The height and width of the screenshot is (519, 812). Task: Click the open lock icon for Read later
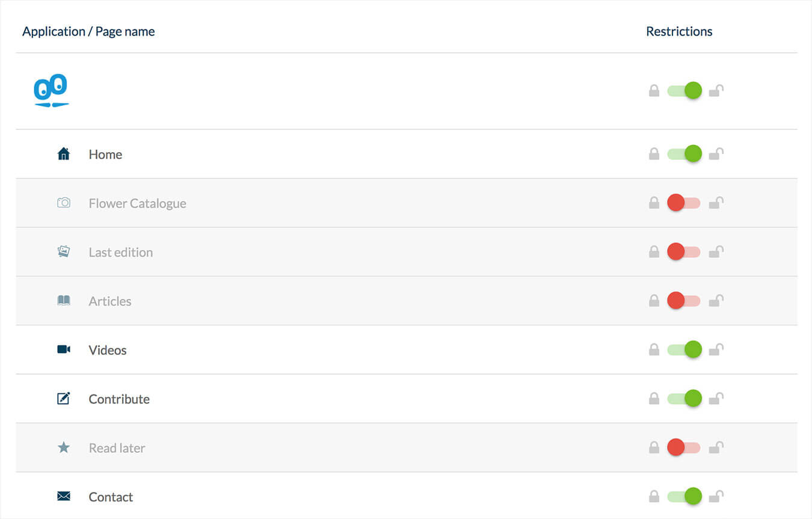[x=716, y=447]
